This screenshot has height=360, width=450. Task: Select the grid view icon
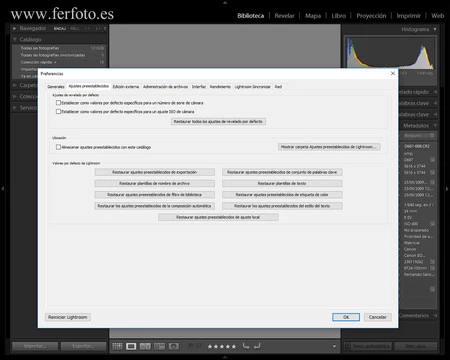[117, 346]
